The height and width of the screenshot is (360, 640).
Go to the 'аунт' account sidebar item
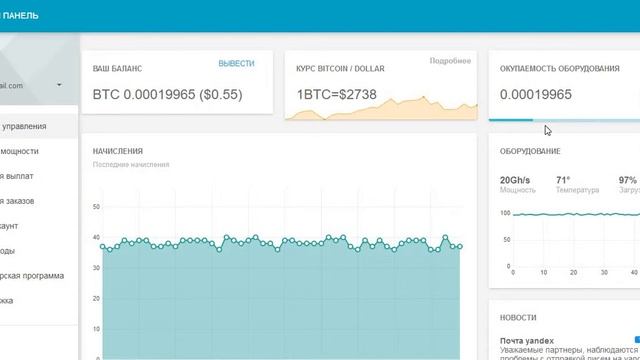coord(9,226)
